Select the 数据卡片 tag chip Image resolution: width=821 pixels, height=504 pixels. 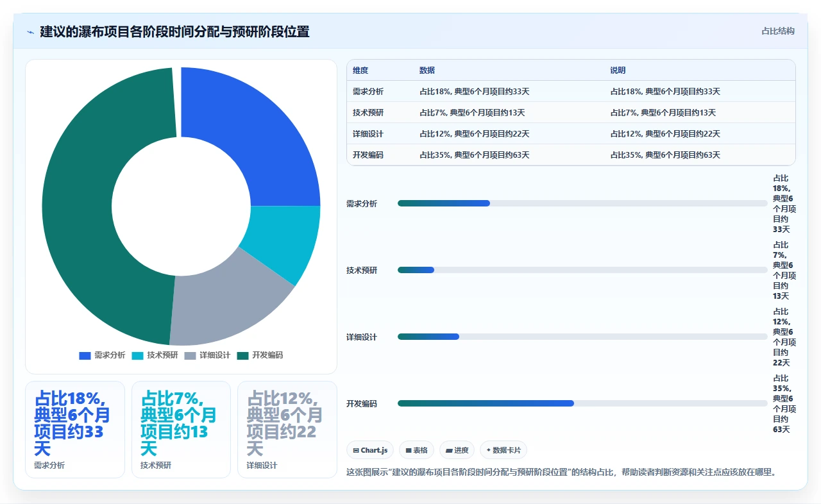504,450
